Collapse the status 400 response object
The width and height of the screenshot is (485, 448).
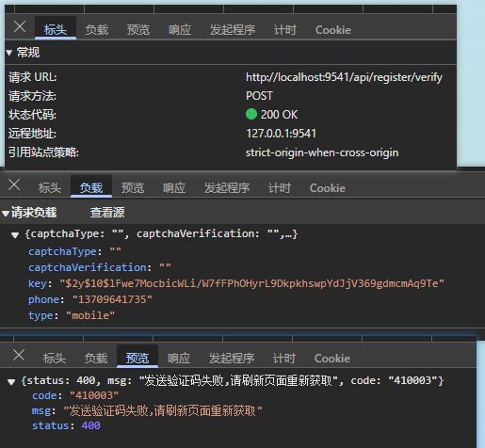pyautogui.click(x=11, y=382)
